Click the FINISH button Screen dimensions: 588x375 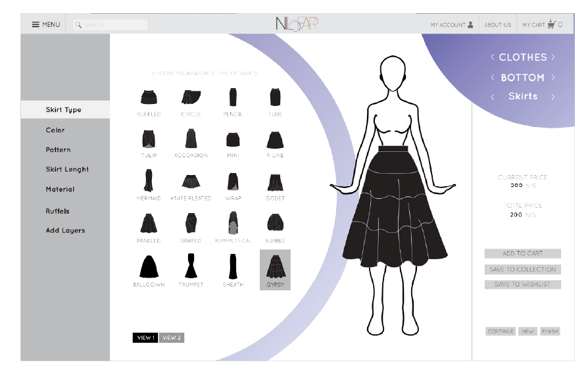click(550, 331)
